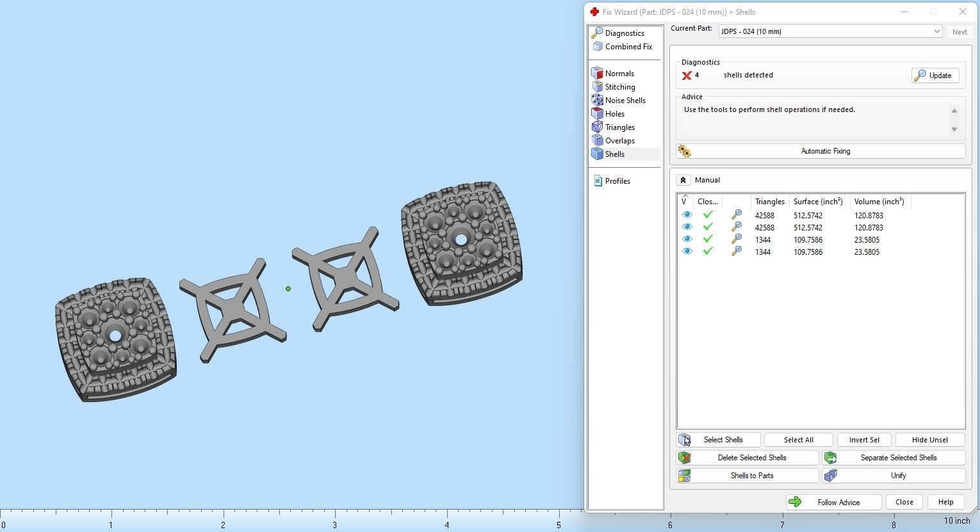Viewport: 980px width, 532px height.
Task: Open the Fix Wizard Help
Action: [x=945, y=503]
